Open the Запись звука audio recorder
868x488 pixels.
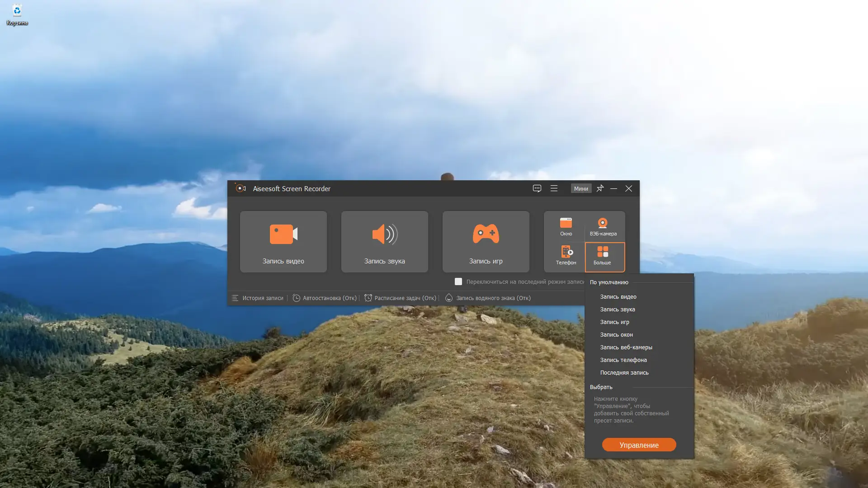pos(384,242)
